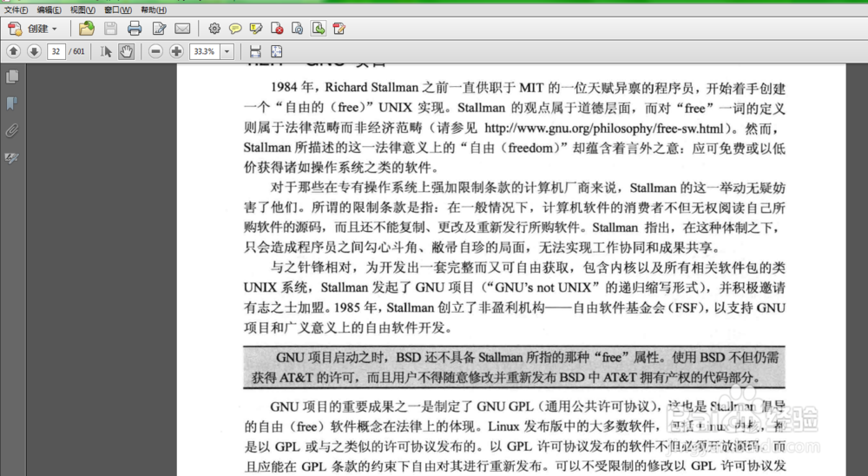Click the shaded note starting "GNU 项目启动之时"
The height and width of the screenshot is (476, 868).
(x=514, y=367)
